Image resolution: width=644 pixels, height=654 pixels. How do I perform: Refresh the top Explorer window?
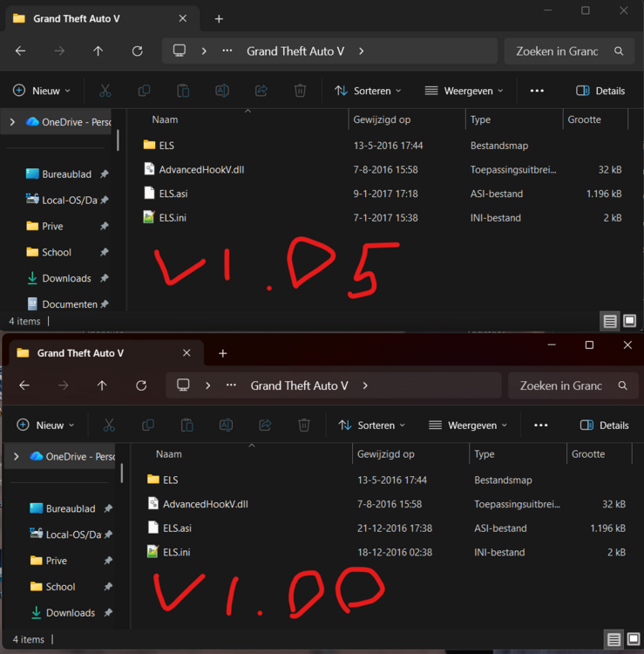(138, 51)
